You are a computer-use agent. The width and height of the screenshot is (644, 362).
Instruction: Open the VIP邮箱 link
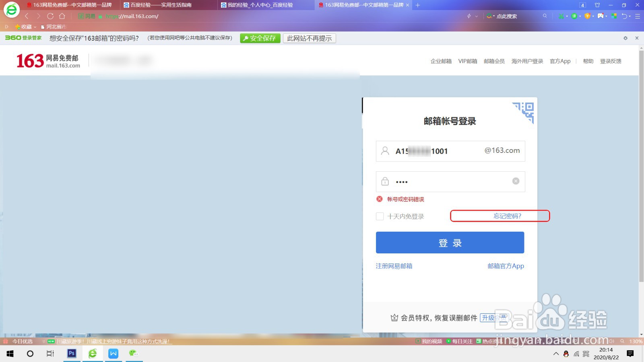click(x=467, y=61)
